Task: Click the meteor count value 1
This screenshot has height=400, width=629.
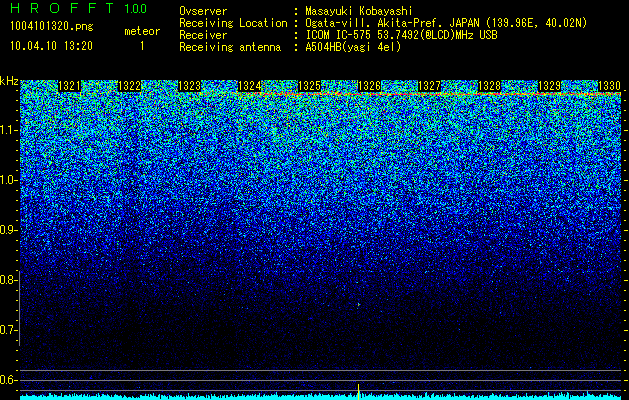Action: pos(142,46)
